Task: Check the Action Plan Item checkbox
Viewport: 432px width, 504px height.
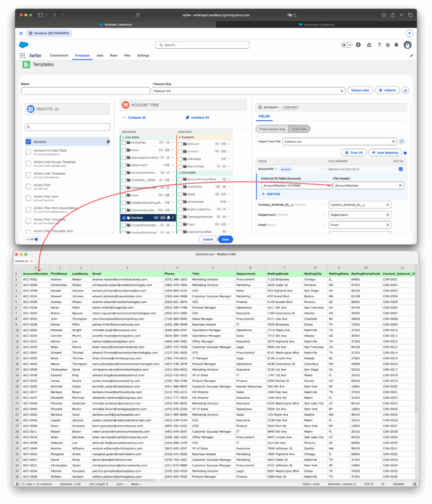Action: (28, 198)
